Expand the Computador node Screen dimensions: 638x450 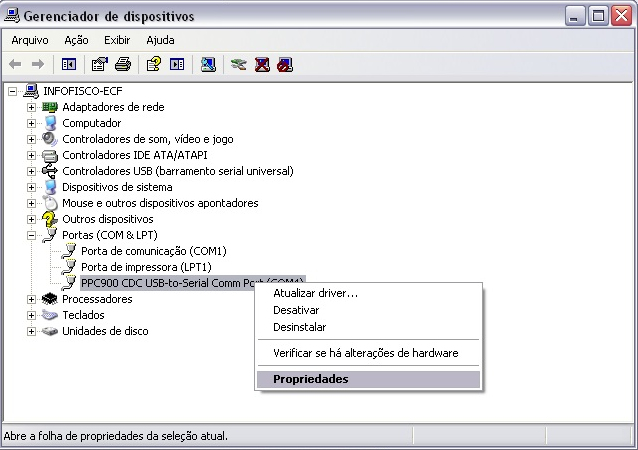[x=31, y=123]
